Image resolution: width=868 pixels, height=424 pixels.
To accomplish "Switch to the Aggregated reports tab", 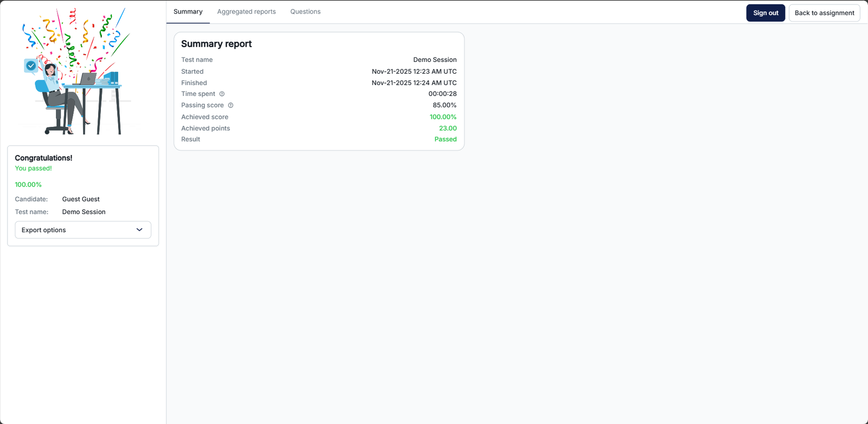I will click(x=246, y=11).
